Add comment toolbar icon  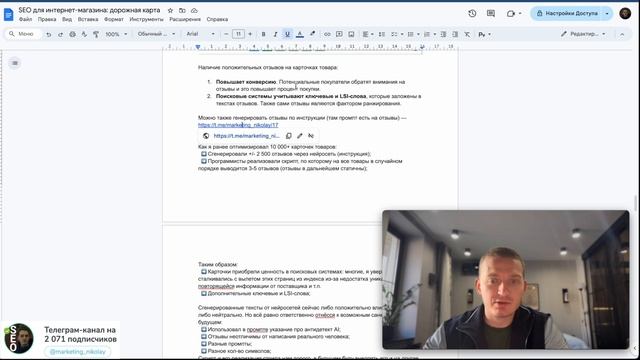pyautogui.click(x=339, y=34)
